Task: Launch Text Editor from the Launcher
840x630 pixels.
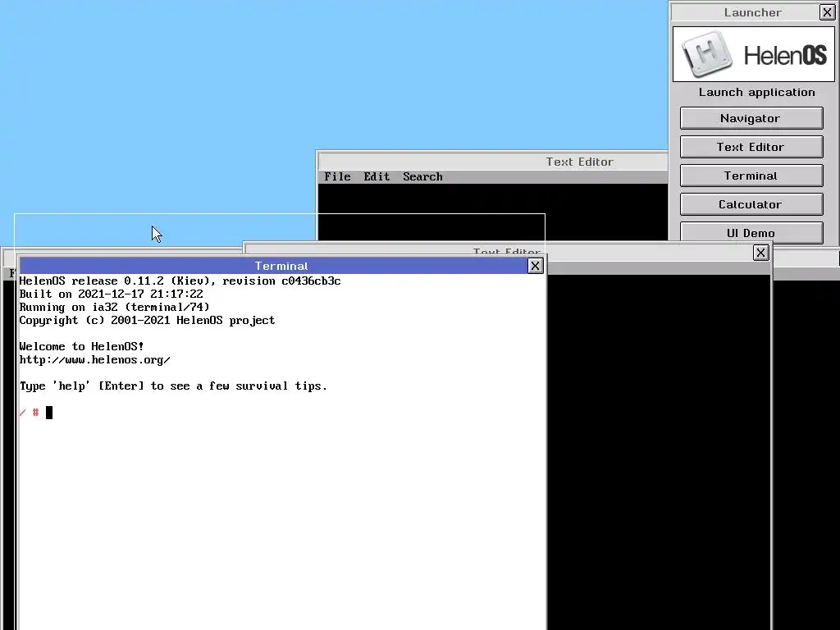Action: [751, 147]
